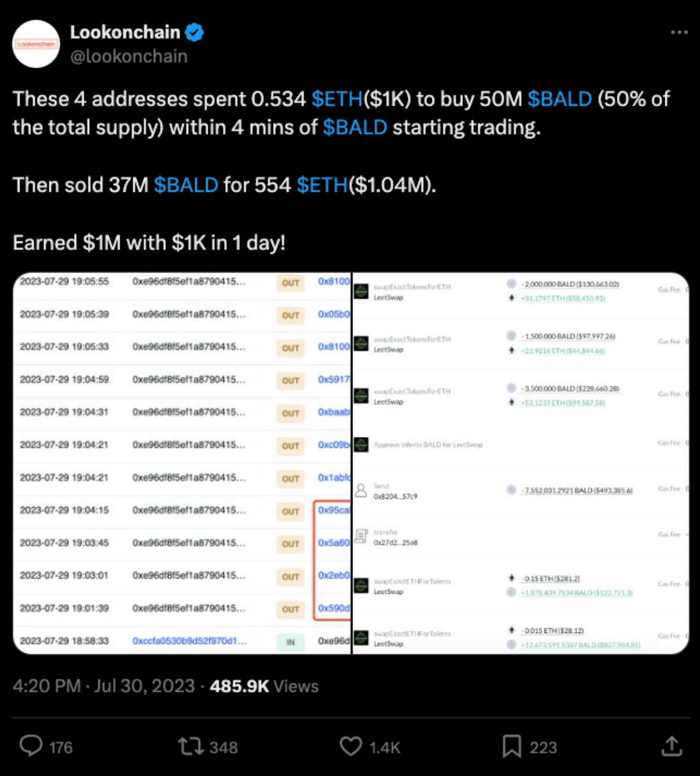Click the repost arrows icon
This screenshot has width=700, height=776.
point(190,746)
